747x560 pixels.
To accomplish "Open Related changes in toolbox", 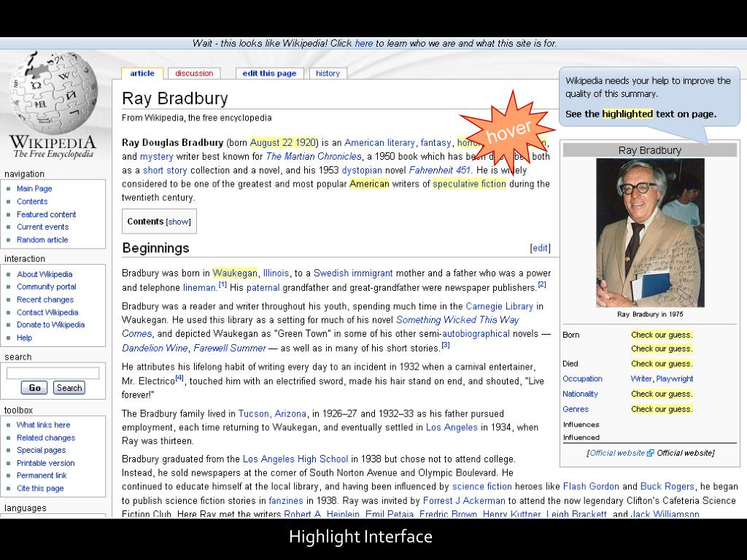I will point(46,437).
